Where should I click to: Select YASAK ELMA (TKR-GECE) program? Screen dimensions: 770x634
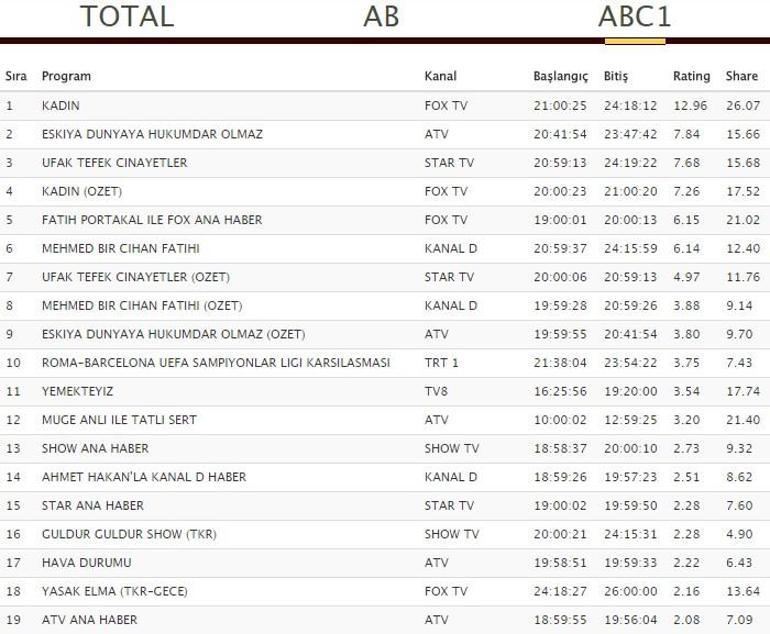tap(115, 591)
